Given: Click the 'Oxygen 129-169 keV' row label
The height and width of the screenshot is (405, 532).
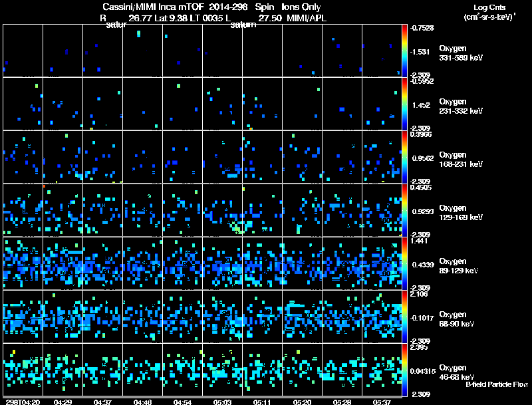Looking at the screenshot, I should 461,213.
